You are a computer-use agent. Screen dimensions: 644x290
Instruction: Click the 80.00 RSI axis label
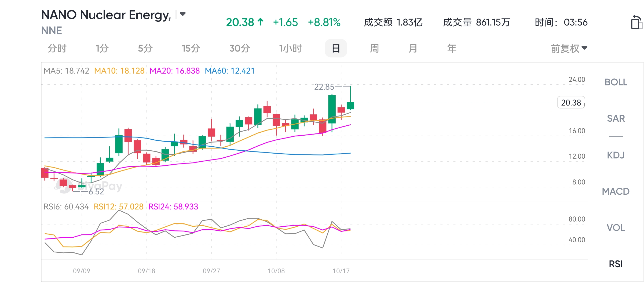[x=577, y=219]
